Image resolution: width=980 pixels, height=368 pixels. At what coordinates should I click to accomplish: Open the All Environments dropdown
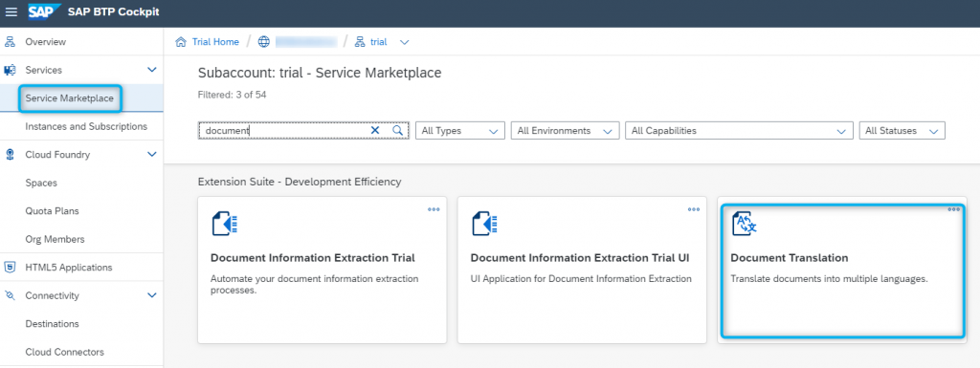(x=565, y=131)
